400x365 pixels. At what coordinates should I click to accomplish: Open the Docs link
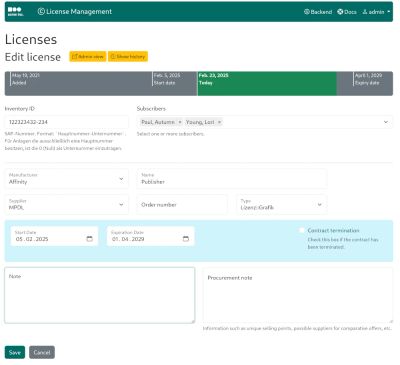tap(347, 12)
